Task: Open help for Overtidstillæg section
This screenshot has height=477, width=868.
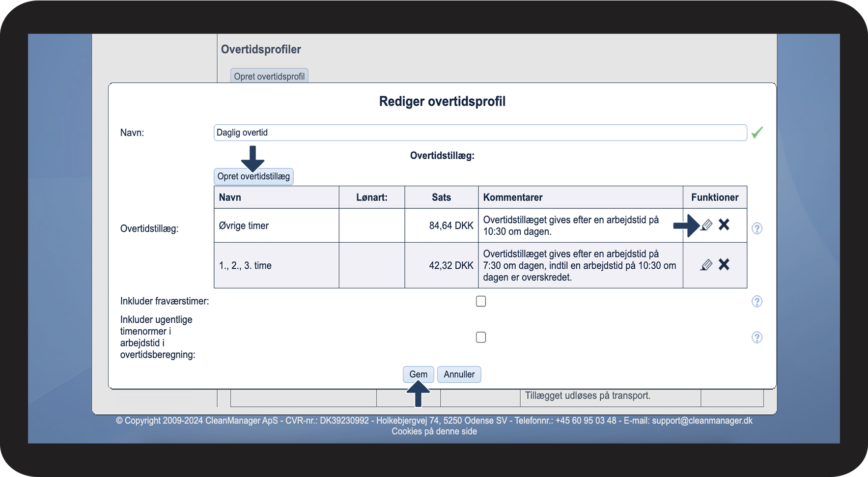Action: click(756, 228)
